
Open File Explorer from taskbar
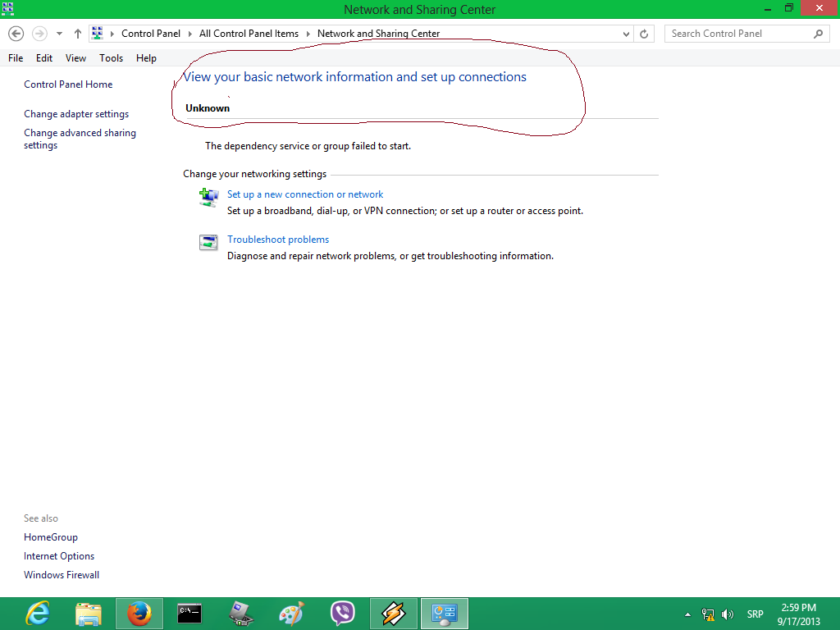pos(89,614)
